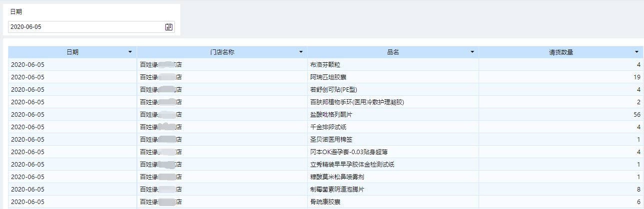The height and width of the screenshot is (209, 644).
Task: Click the 日期 label above the date input
Action: point(16,12)
